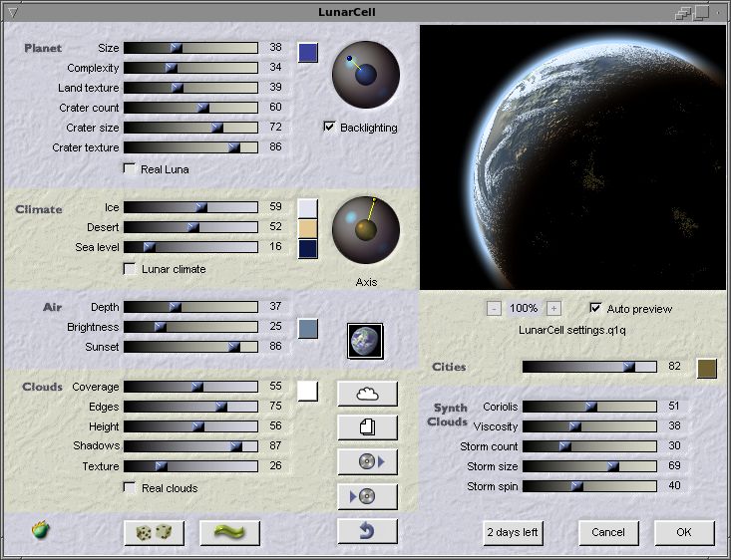Click the blue undo arrow button
This screenshot has width=731, height=560.
coord(367,531)
